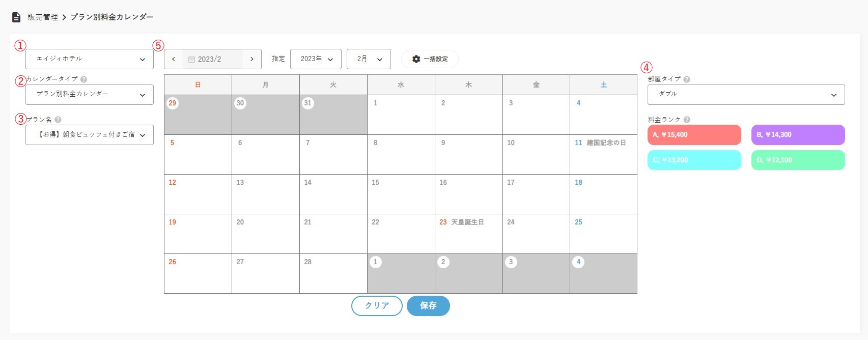The height and width of the screenshot is (340, 868).
Task: Click the calendar icon next to 2023/2
Action: click(191, 60)
